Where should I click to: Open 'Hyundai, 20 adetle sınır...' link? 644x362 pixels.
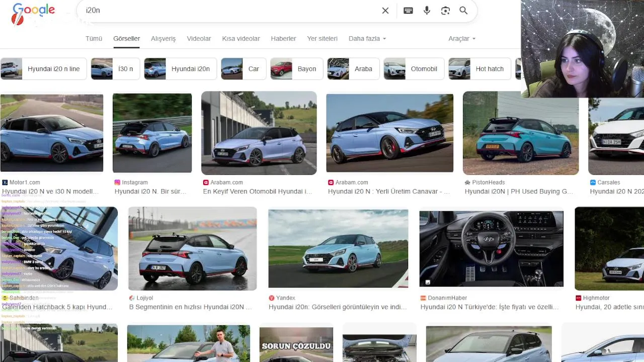click(610, 307)
